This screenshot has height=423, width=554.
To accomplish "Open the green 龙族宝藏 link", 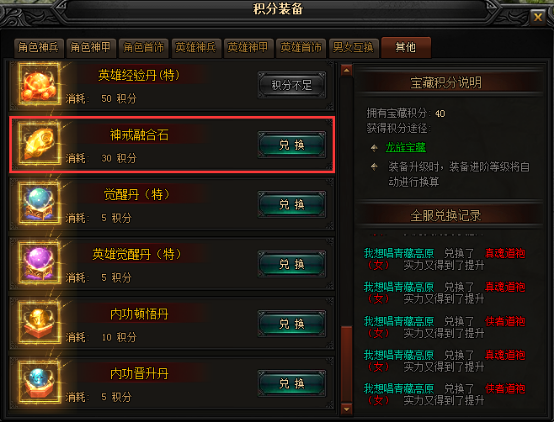I will 406,147.
